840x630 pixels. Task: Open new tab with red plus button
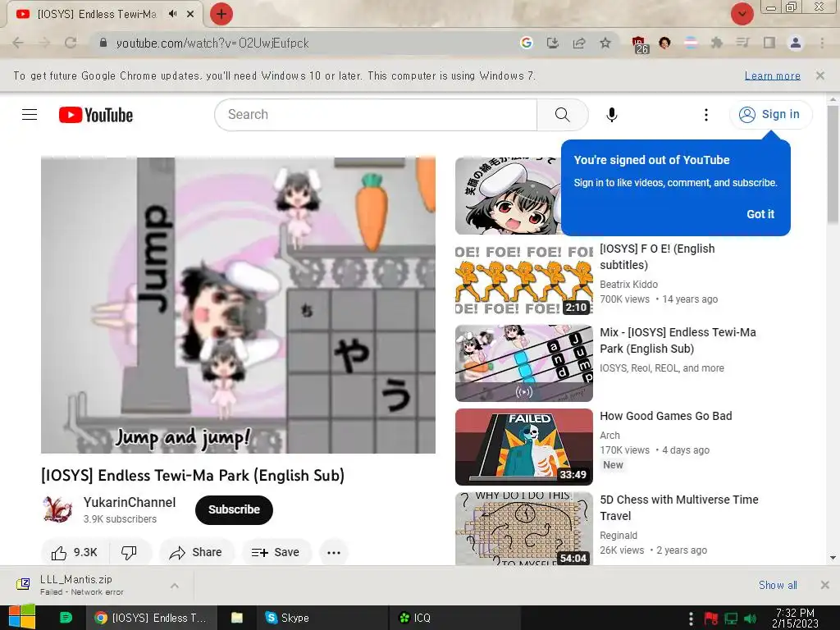tap(221, 14)
